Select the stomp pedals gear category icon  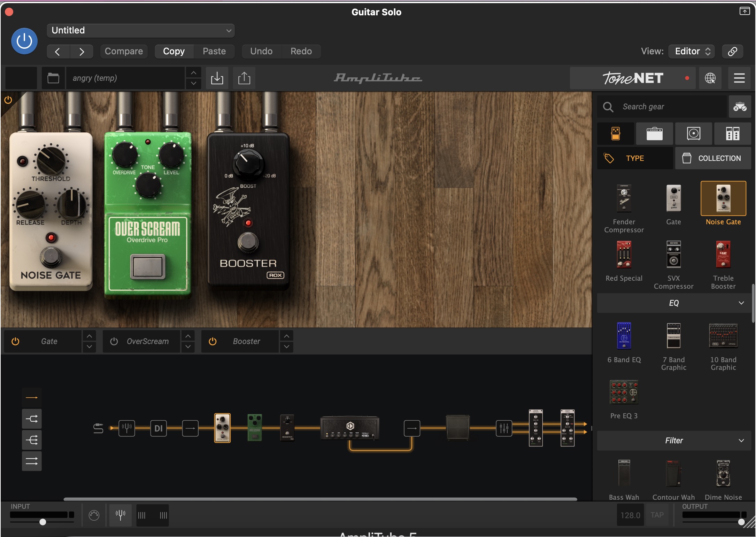tap(616, 134)
